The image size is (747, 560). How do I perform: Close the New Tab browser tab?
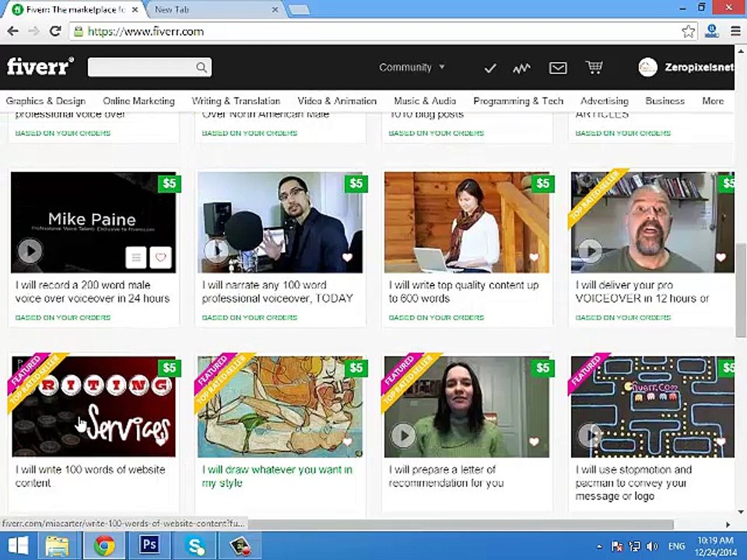275,9
